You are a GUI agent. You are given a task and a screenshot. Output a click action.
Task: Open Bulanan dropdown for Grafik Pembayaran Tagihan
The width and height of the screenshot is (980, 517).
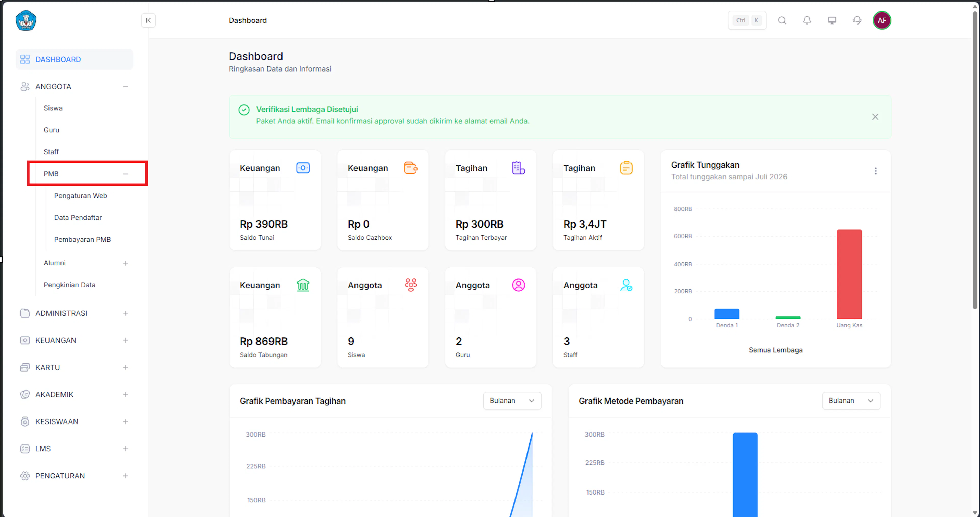click(512, 401)
